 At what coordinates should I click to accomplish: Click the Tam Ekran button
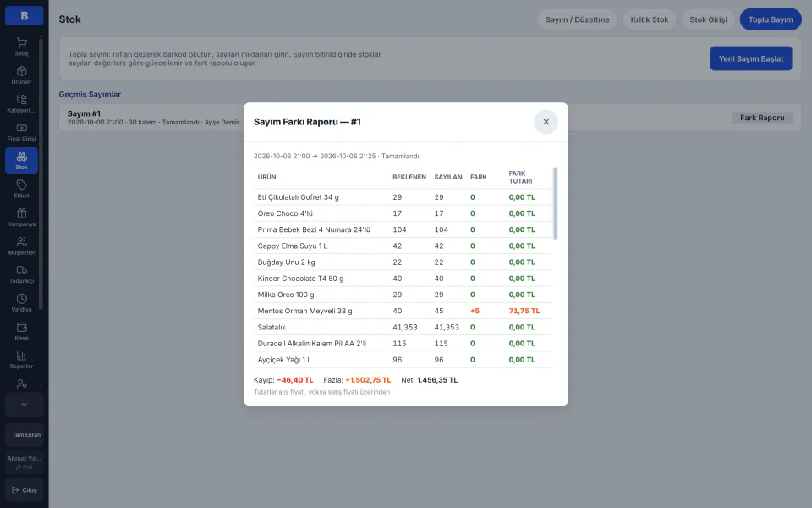click(25, 435)
